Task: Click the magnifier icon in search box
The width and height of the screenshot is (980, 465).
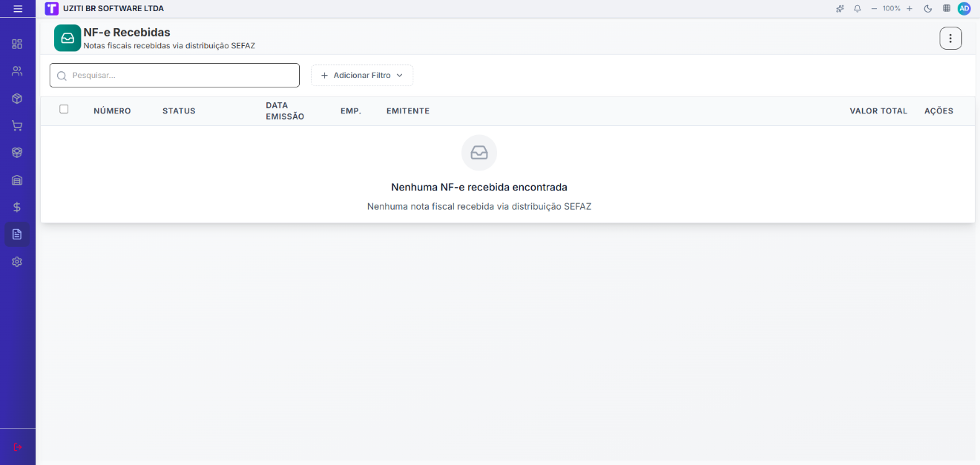Action: coord(62,76)
